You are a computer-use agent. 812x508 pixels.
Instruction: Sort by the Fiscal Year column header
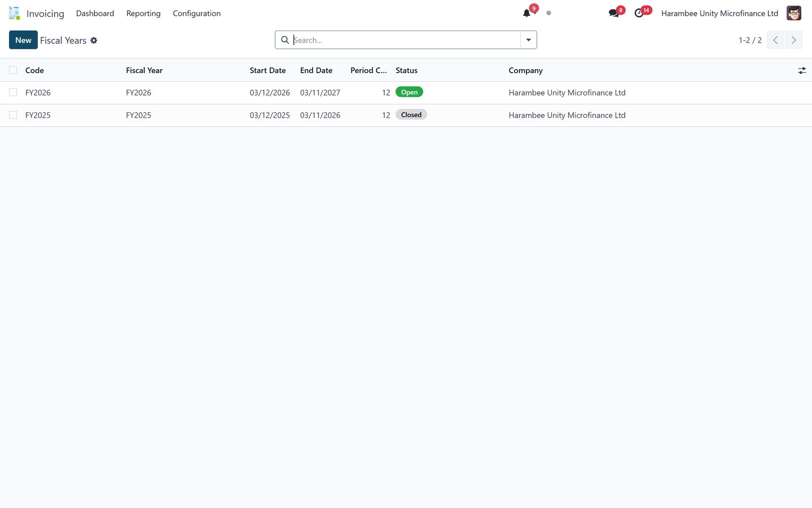[x=144, y=70]
